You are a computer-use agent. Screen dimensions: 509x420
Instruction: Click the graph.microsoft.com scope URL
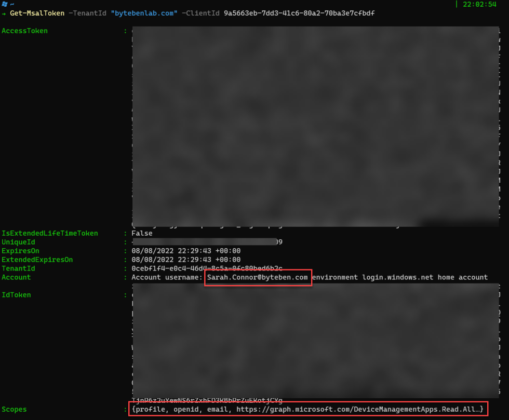click(357, 409)
